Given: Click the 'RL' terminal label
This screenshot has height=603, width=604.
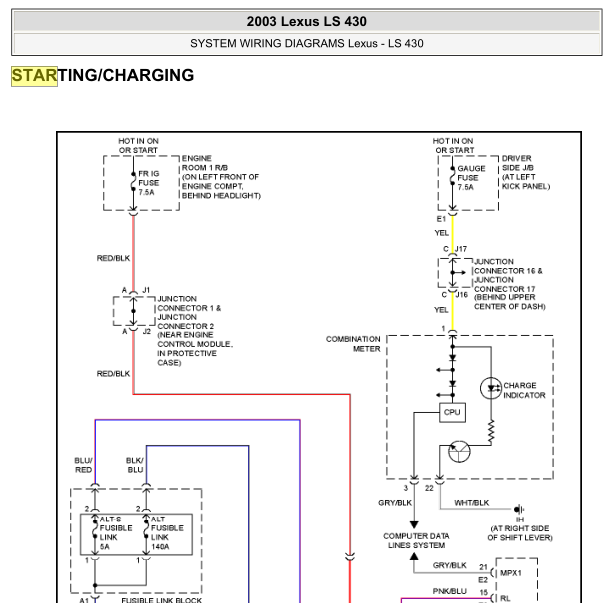Looking at the screenshot, I should point(505,598).
